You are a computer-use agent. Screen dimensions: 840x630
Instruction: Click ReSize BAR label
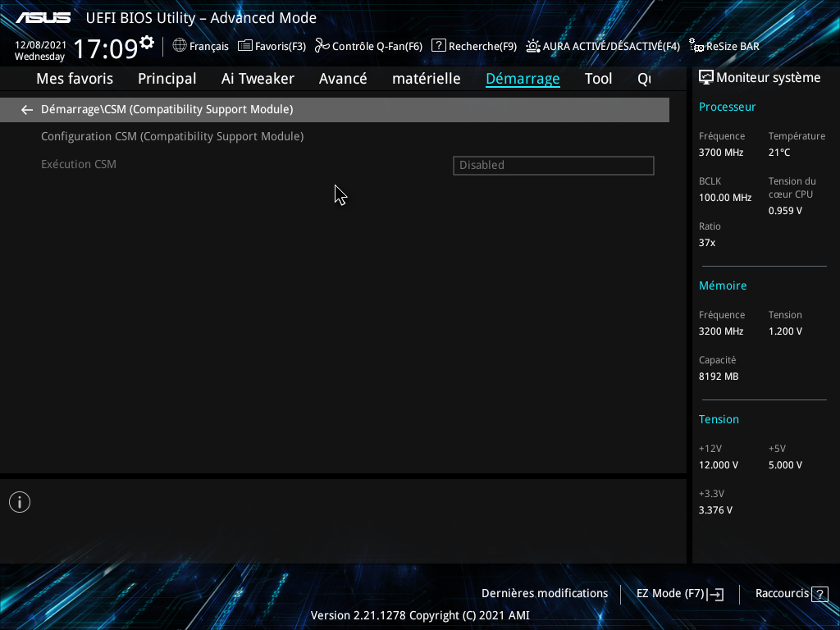733,47
